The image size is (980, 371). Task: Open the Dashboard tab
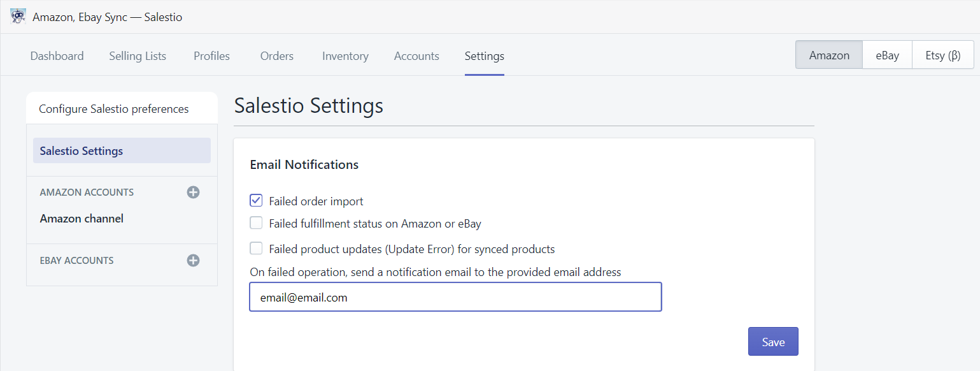point(57,56)
